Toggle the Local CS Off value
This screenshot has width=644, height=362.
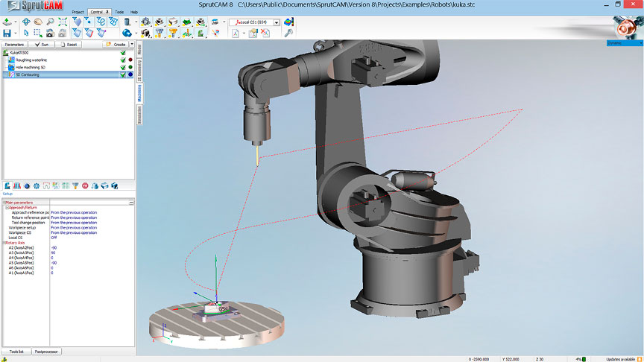tap(54, 238)
